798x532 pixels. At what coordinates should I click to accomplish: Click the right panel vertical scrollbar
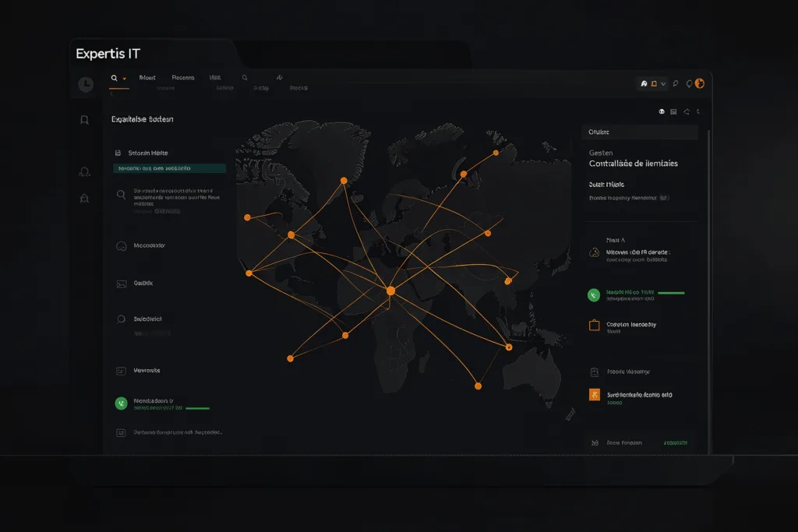click(708, 291)
